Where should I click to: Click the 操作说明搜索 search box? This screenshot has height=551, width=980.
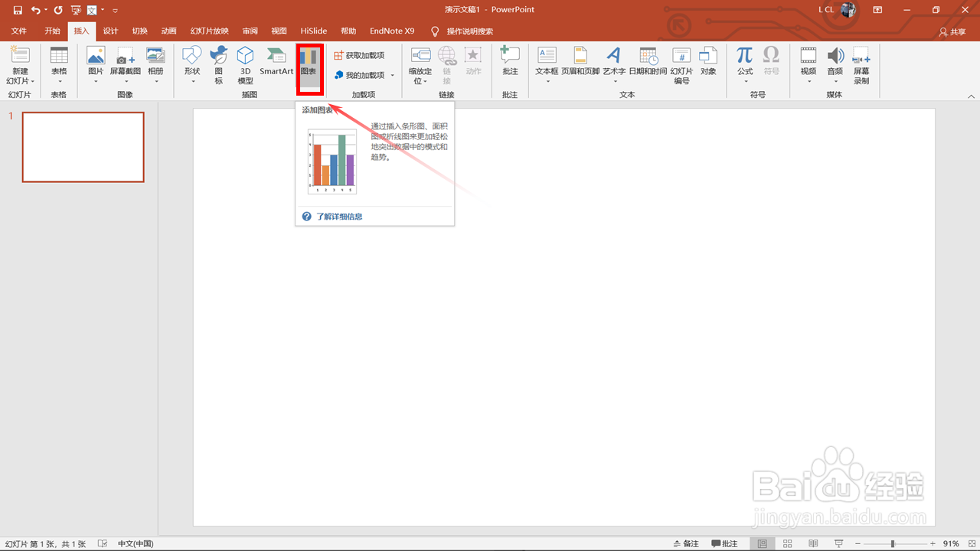[x=469, y=31]
